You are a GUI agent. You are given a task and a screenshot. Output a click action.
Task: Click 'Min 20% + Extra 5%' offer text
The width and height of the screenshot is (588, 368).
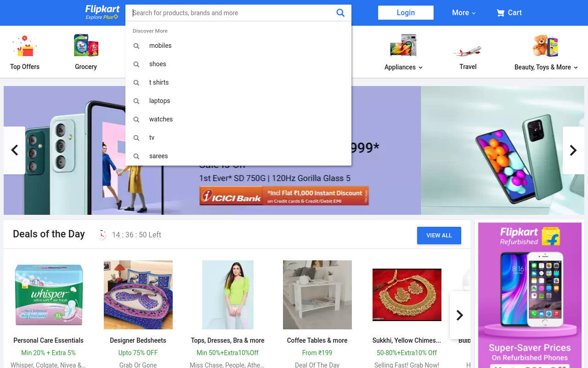point(48,353)
